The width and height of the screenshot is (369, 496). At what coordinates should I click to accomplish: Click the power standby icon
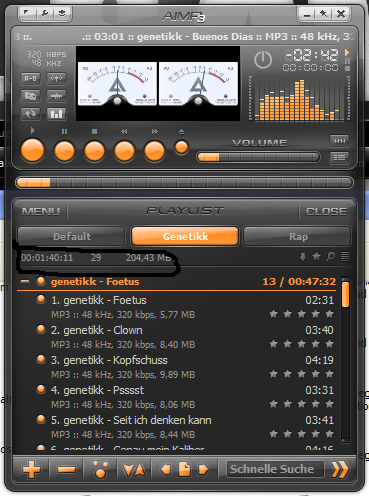click(x=263, y=60)
